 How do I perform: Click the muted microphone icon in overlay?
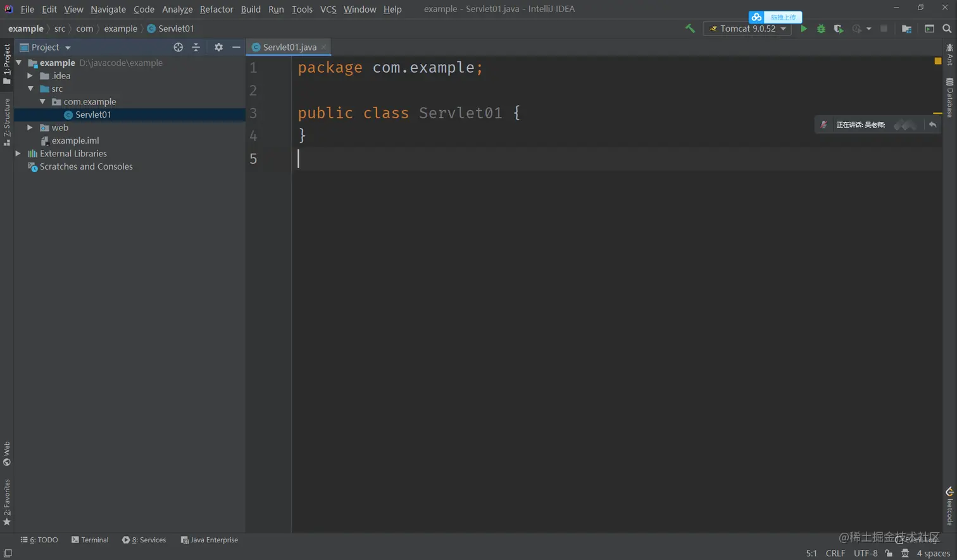823,125
